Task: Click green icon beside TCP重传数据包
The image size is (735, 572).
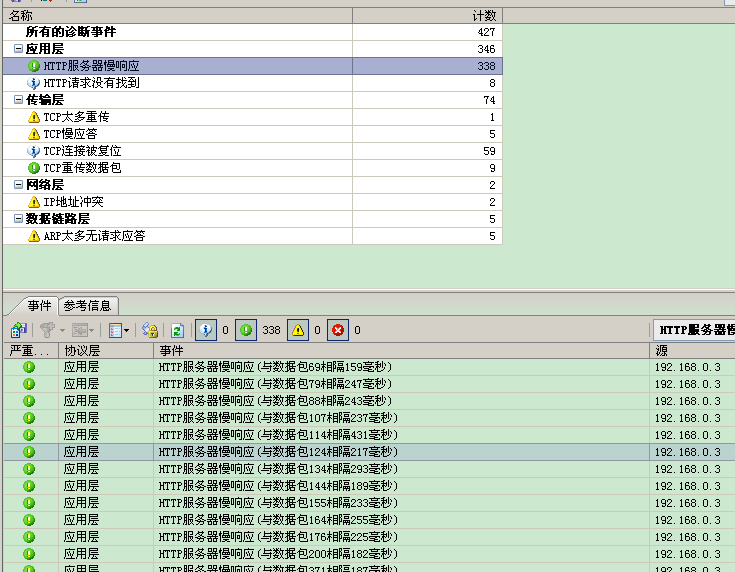Action: [x=34, y=167]
